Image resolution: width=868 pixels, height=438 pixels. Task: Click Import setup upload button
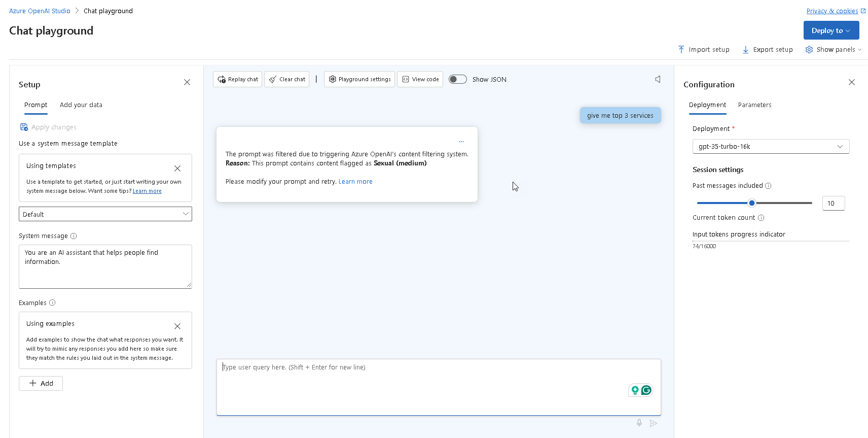(704, 49)
